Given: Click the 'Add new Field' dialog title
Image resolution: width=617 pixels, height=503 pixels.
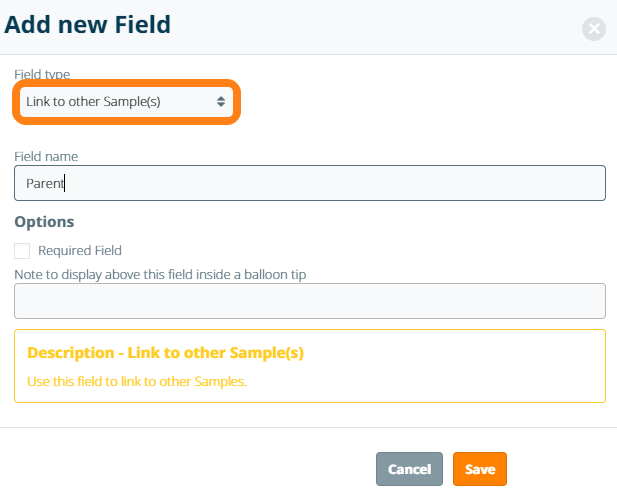Looking at the screenshot, I should coord(88,24).
